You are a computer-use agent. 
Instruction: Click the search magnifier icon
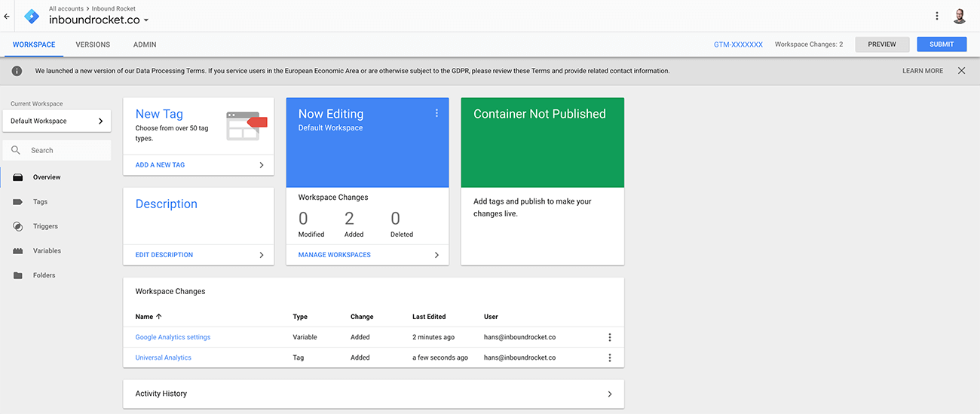tap(16, 150)
